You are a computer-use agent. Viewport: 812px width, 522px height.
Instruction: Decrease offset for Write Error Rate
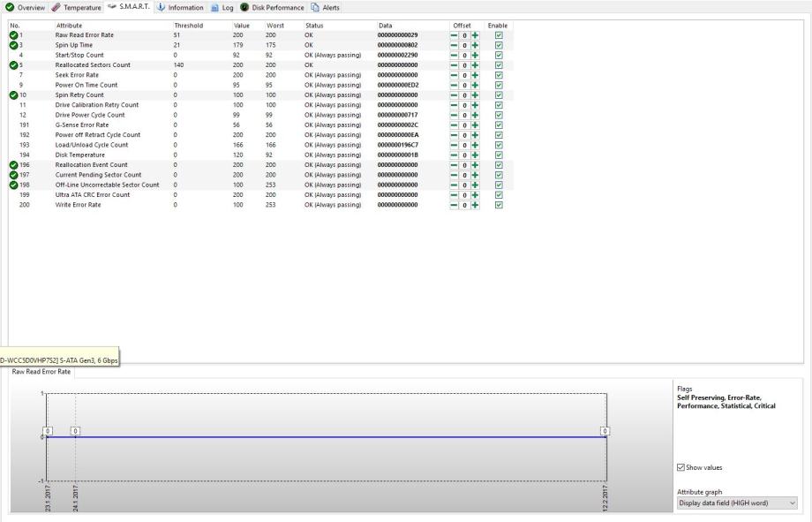[x=455, y=205]
